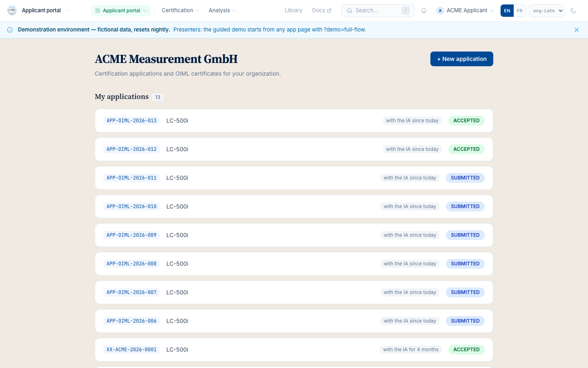Click ACCEPTED badge on APP-OIML-2026-013
Screen dimensions: 588x368
point(466,121)
